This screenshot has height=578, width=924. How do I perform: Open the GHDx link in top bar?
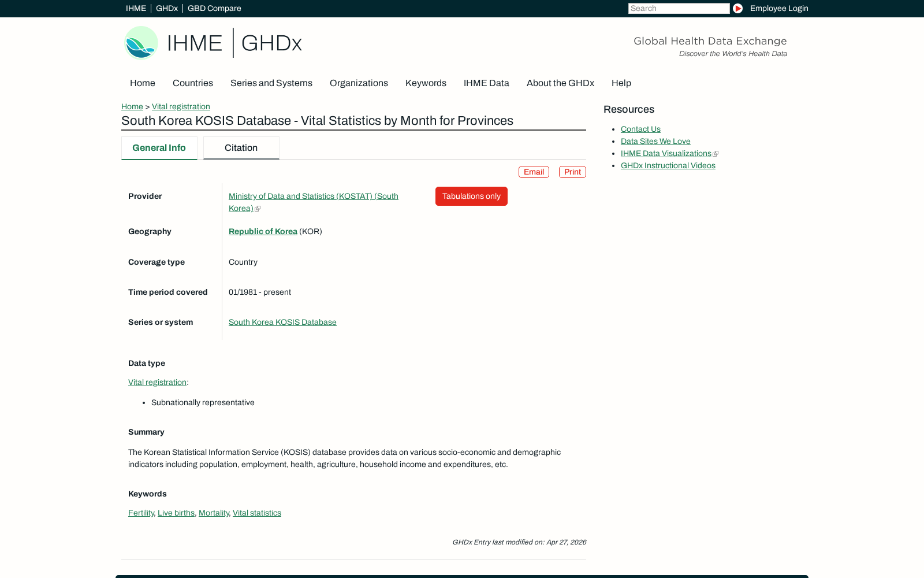(167, 8)
